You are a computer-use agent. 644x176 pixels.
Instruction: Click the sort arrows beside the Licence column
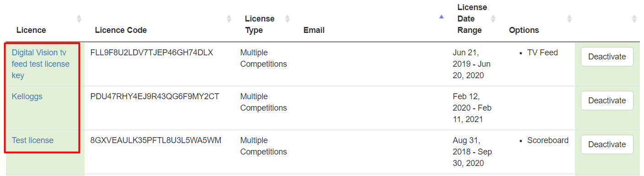click(79, 19)
